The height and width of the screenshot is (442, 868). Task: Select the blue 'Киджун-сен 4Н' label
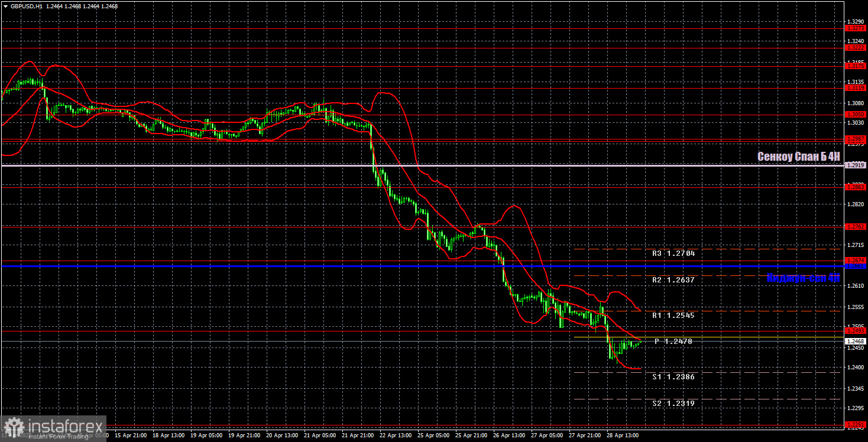pos(803,278)
